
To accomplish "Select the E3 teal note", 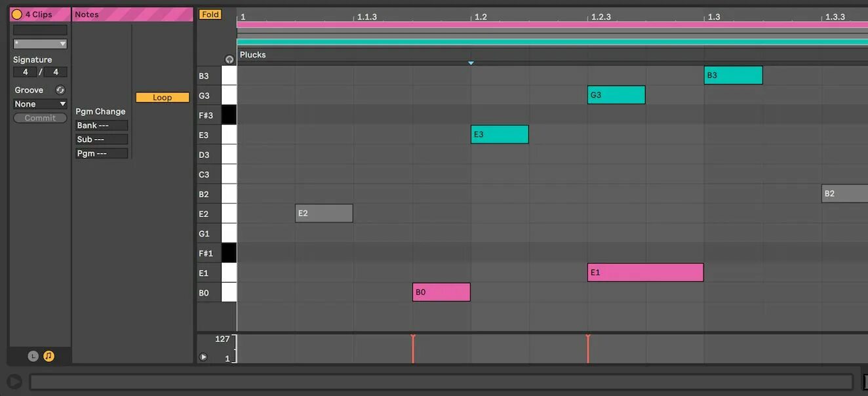I will point(500,134).
